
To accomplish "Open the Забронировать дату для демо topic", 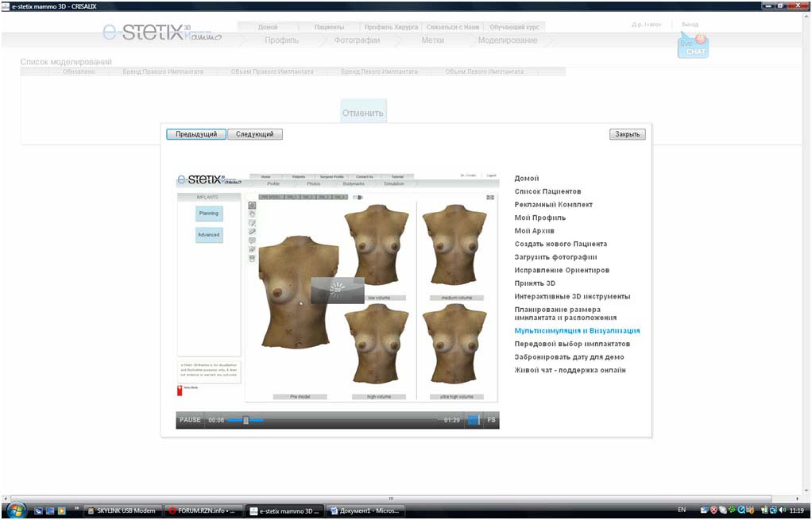I will [x=569, y=357].
